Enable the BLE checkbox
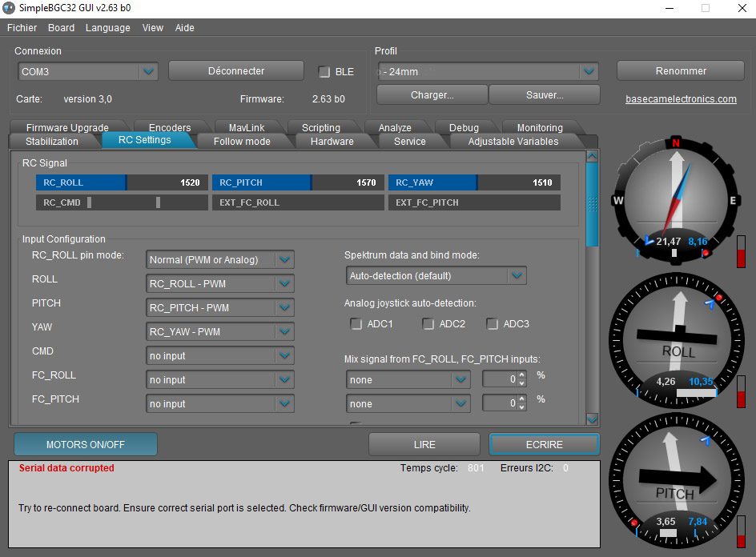The image size is (756, 557). [324, 72]
